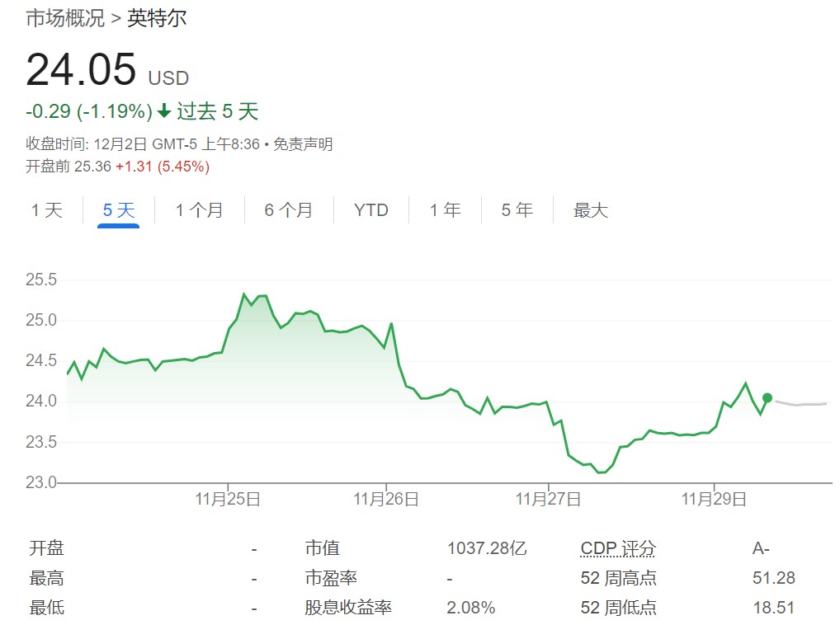Select the 最大 range tab
The image size is (840, 625).
590,209
